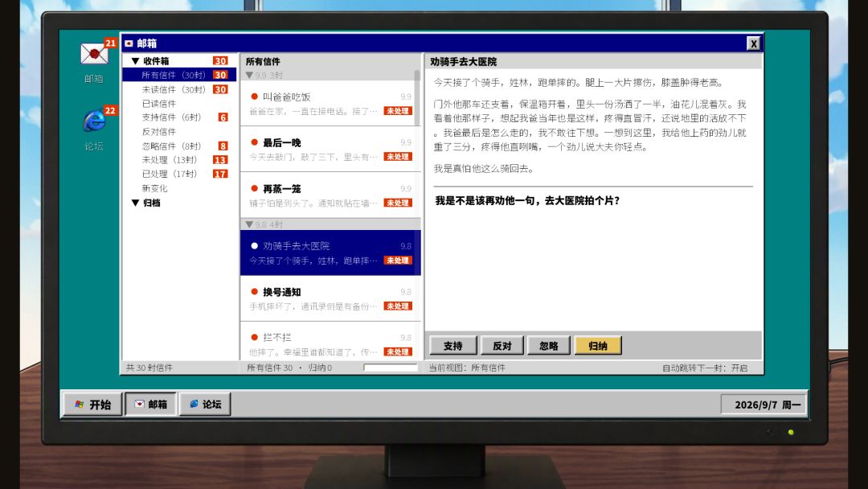Select 未处理 (13封) folder

point(179,160)
